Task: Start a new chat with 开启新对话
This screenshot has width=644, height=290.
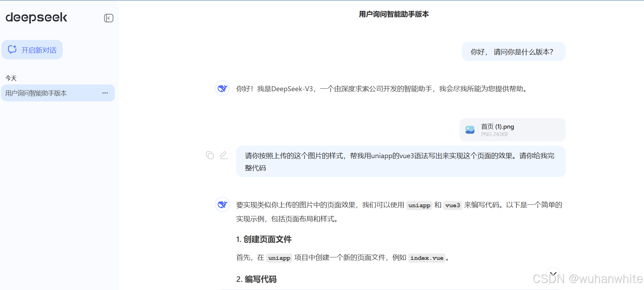Action: tap(32, 50)
